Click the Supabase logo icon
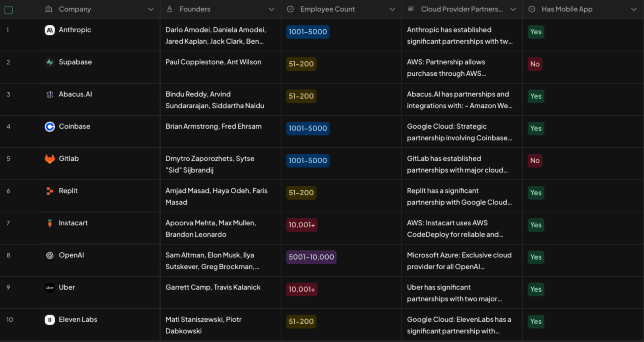 click(x=50, y=62)
